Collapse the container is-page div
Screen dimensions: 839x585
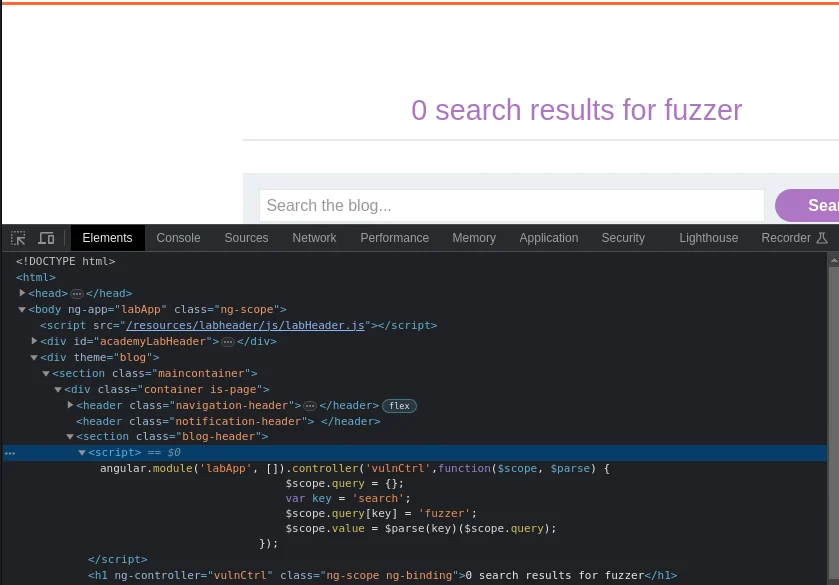coord(58,389)
